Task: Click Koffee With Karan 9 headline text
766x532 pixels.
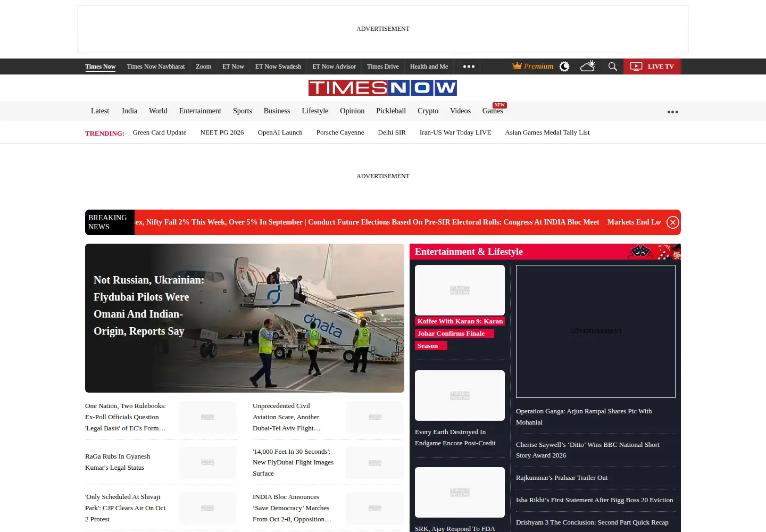Action: (460, 334)
